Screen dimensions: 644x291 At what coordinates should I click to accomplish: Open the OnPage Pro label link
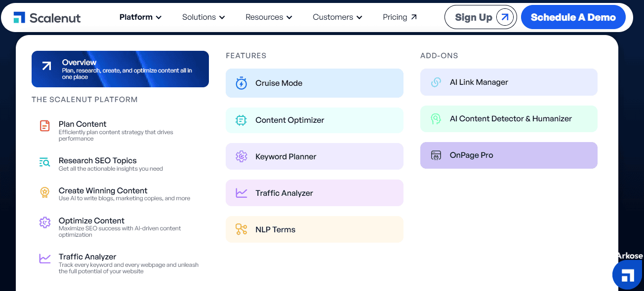472,155
